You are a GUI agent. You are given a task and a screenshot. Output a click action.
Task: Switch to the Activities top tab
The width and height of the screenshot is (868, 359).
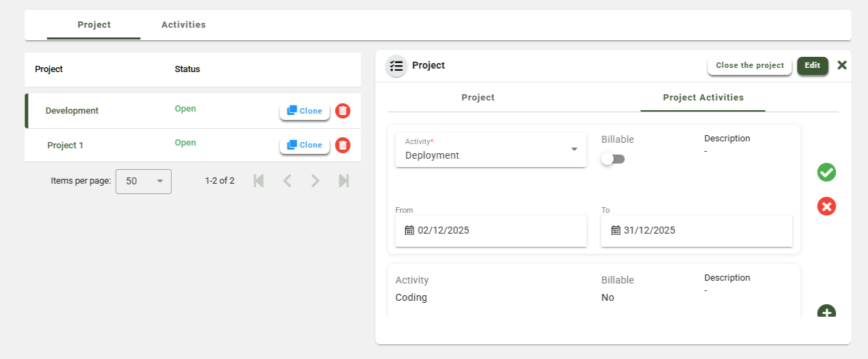(184, 25)
